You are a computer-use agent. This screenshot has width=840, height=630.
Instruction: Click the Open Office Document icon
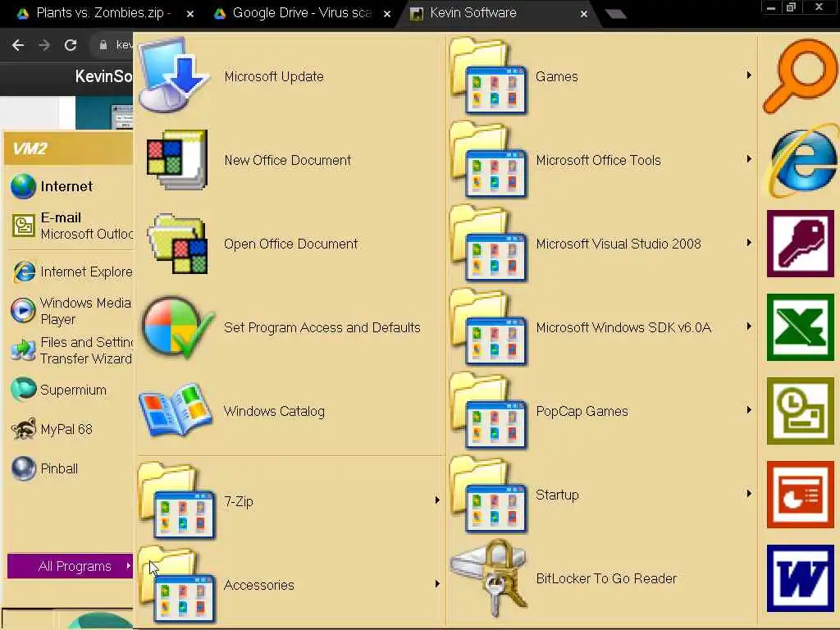click(177, 244)
